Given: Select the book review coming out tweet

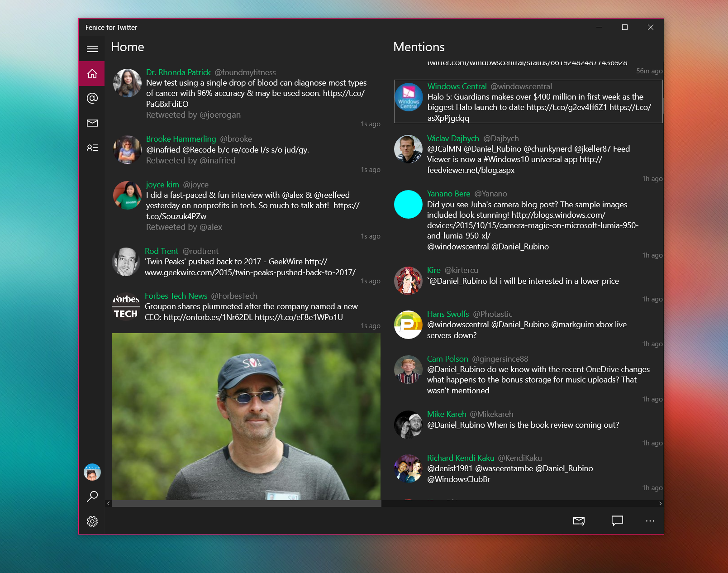Looking at the screenshot, I should pyautogui.click(x=523, y=425).
